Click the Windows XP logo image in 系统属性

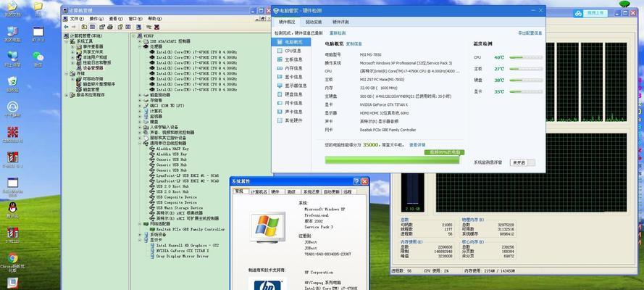click(x=267, y=227)
